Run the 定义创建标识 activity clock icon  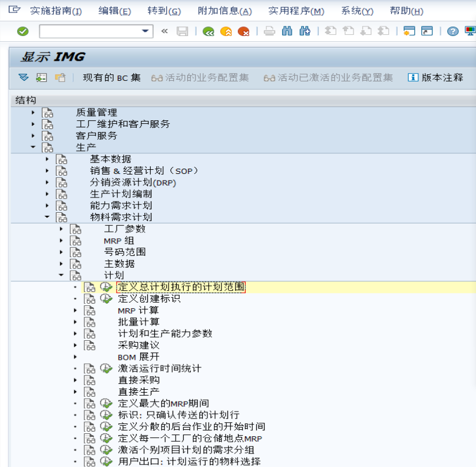[x=106, y=298]
